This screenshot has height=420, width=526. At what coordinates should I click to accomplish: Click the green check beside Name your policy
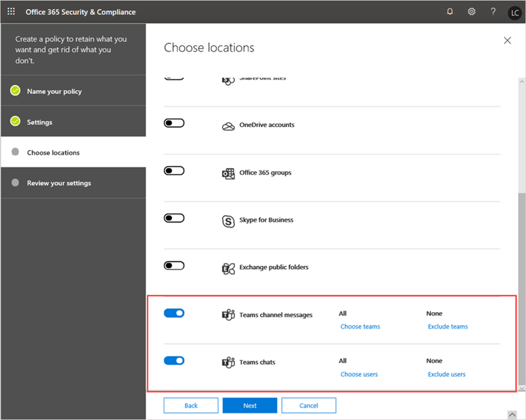15,91
